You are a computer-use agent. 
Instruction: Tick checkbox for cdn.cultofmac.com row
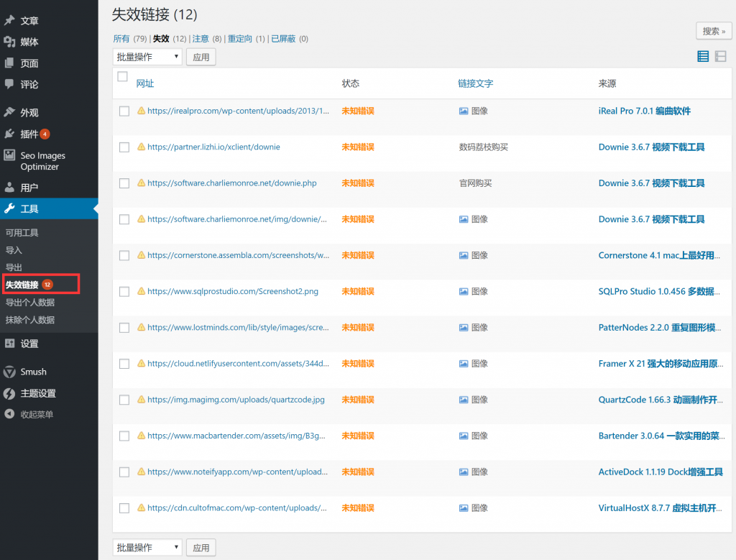(124, 508)
